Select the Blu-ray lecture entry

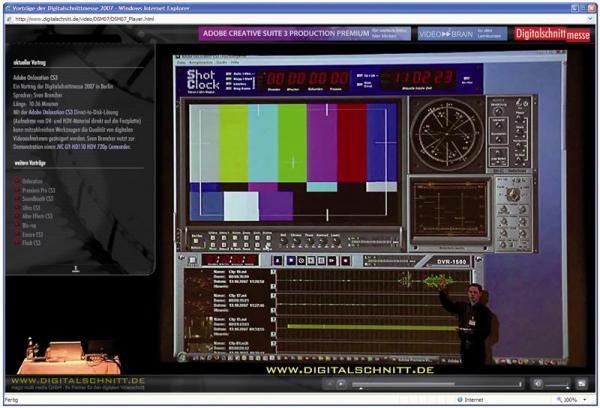click(29, 225)
